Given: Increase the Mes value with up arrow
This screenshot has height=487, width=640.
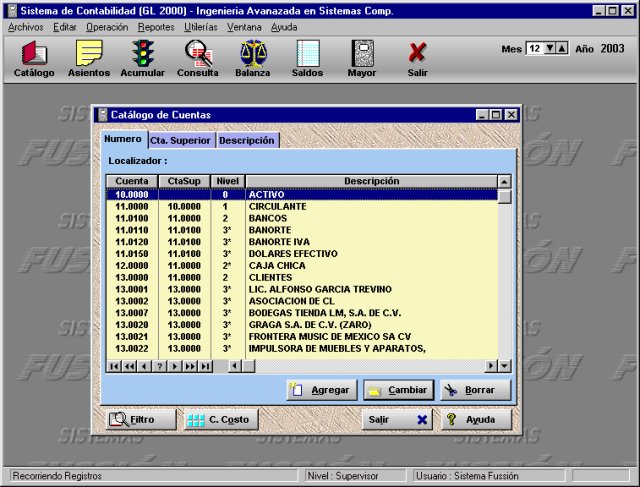Looking at the screenshot, I should [x=562, y=48].
